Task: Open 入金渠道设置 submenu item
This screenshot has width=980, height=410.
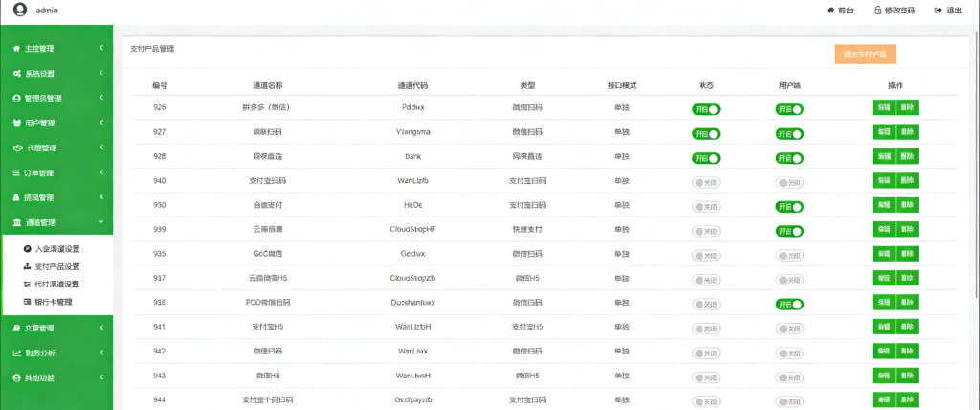Action: click(x=57, y=248)
